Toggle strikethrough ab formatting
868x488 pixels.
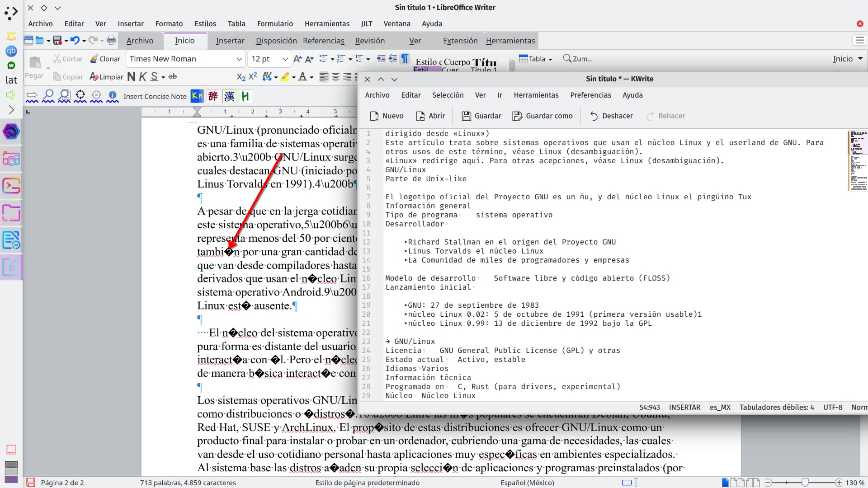(173, 77)
